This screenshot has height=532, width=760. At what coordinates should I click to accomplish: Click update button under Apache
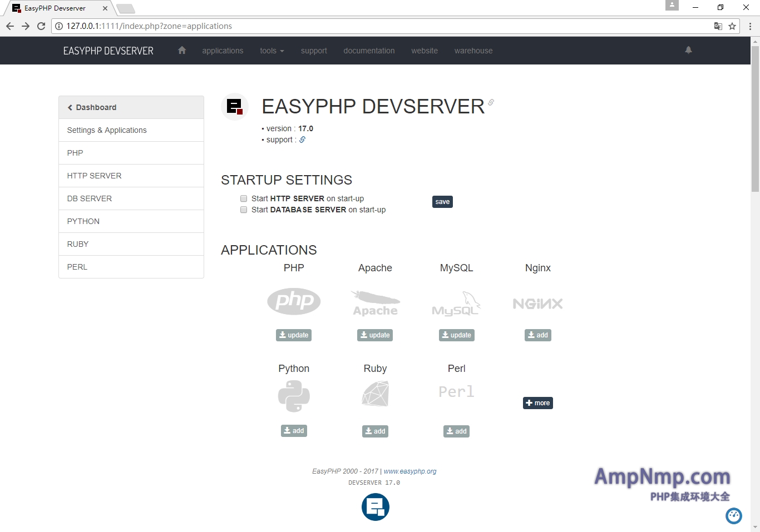click(x=375, y=335)
